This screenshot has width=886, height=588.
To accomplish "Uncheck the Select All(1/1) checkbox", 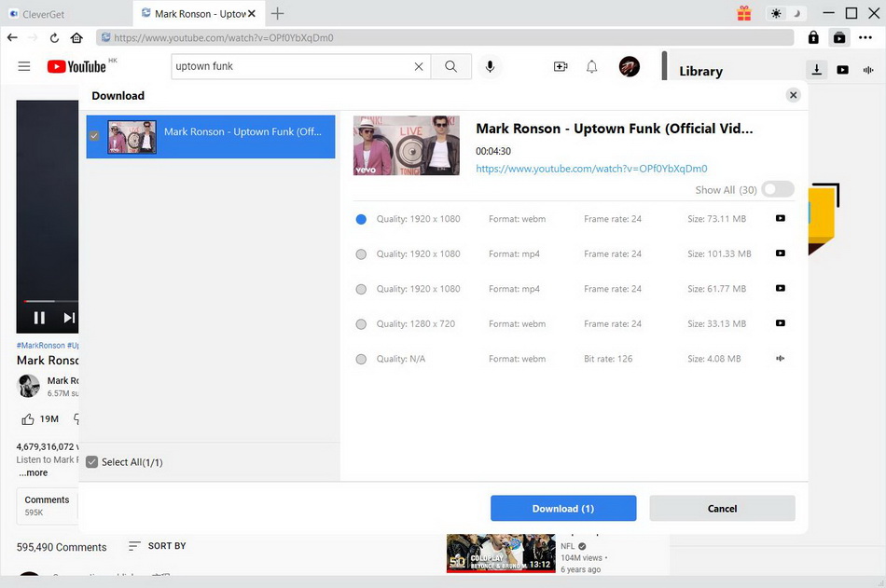I will [92, 462].
